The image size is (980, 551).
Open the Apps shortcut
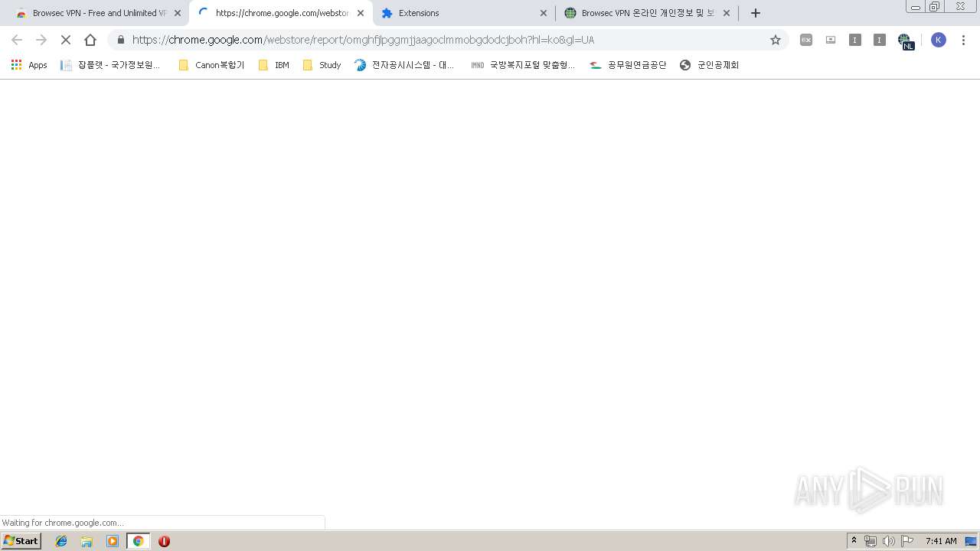pyautogui.click(x=29, y=65)
